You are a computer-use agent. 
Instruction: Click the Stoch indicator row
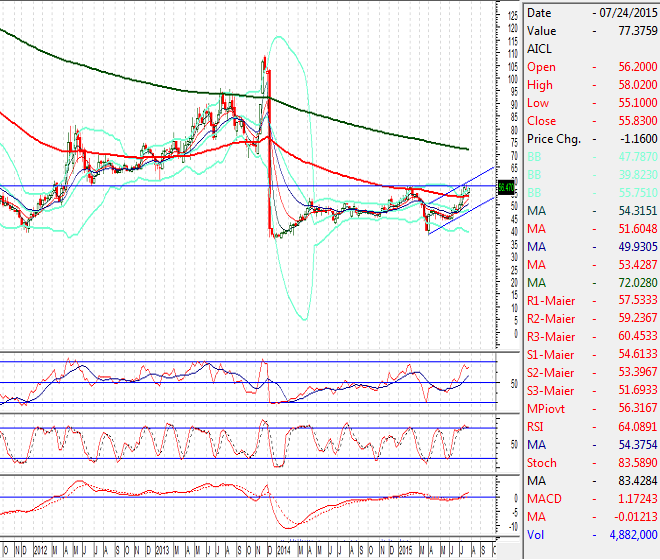590,462
